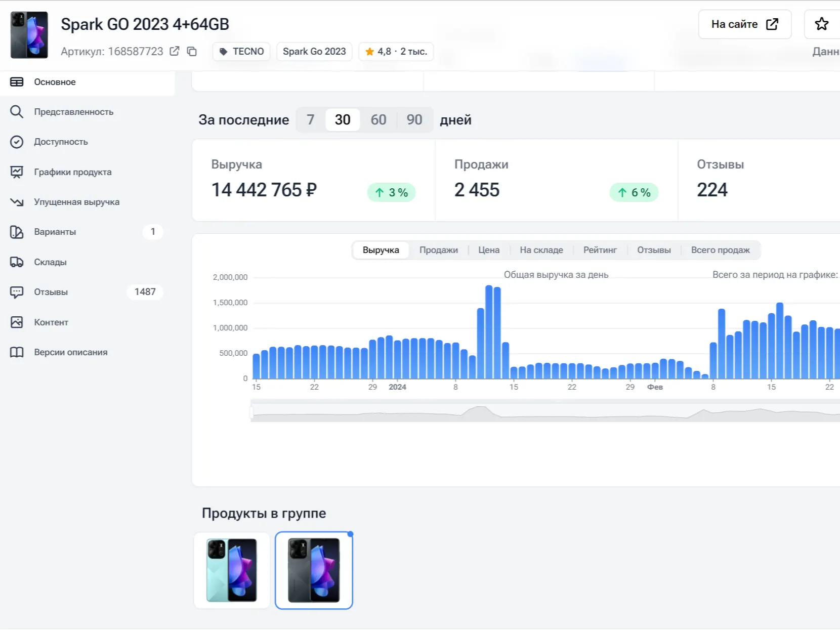Open Графики продукта section
Image resolution: width=840 pixels, height=630 pixels.
coord(88,172)
